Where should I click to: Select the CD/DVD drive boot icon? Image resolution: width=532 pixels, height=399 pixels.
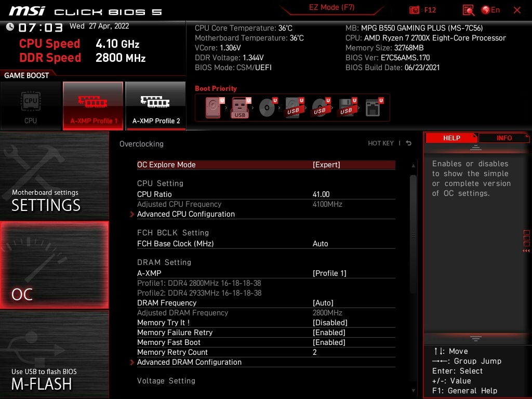(267, 108)
